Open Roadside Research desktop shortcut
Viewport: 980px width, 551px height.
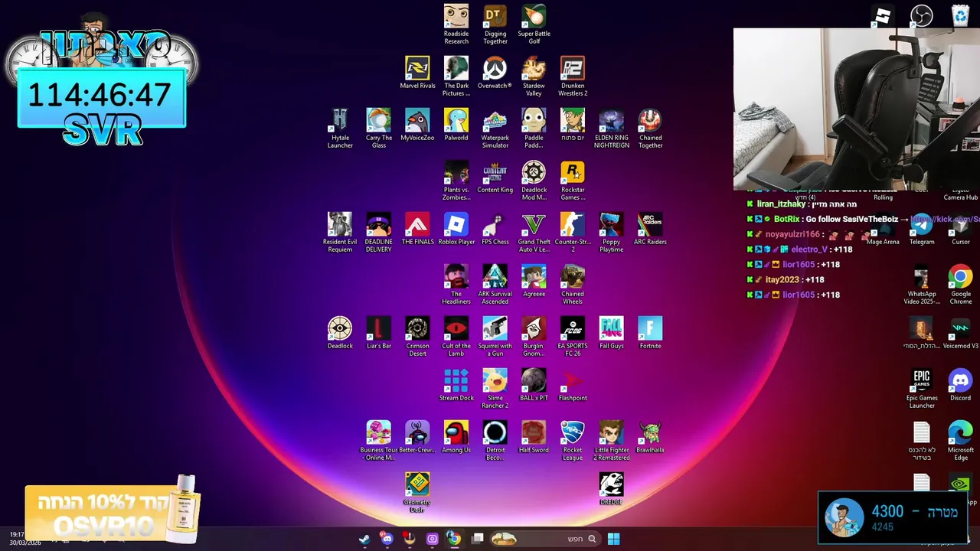[456, 24]
